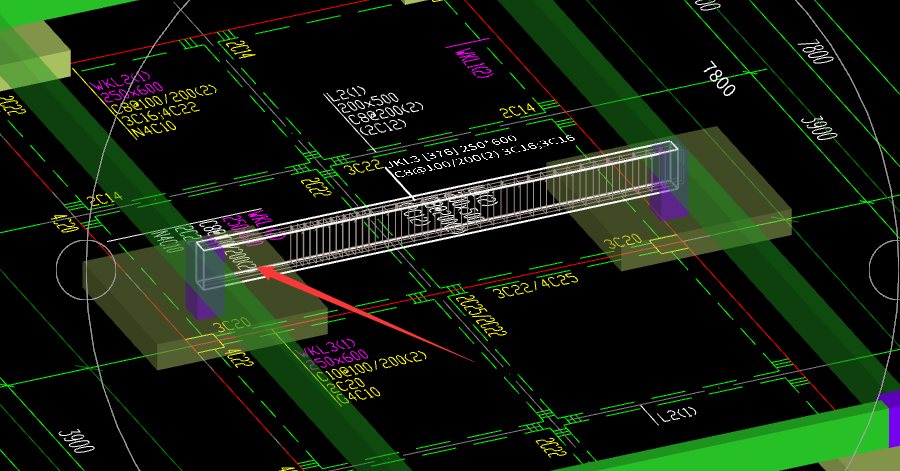Select the white (2C12) annotation

point(382,127)
